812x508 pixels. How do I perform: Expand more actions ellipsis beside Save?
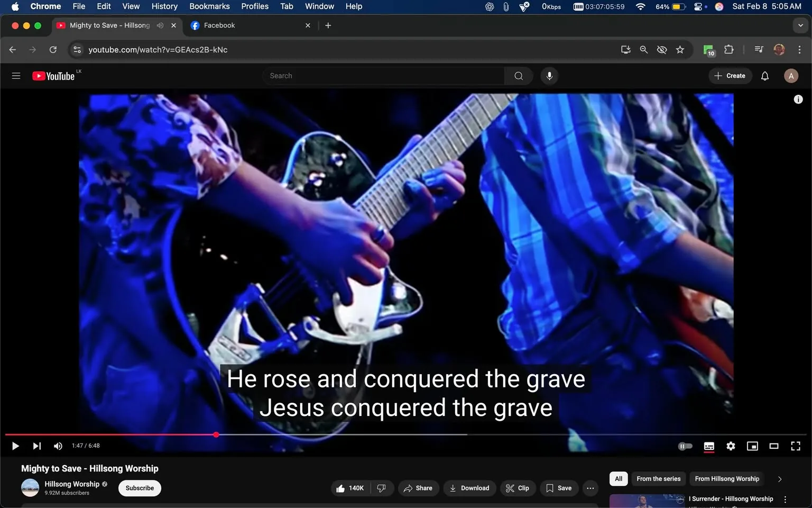(590, 488)
